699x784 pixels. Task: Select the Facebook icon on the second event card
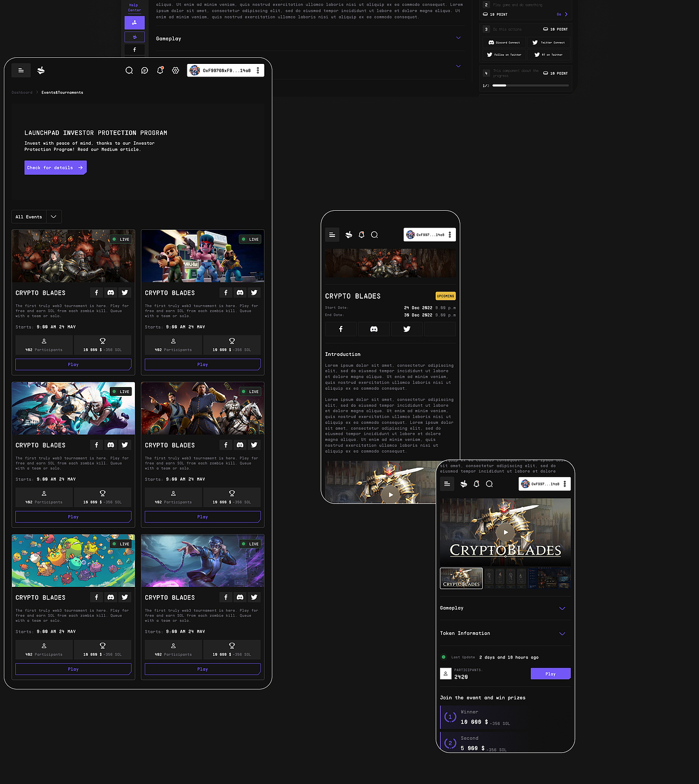226,292
